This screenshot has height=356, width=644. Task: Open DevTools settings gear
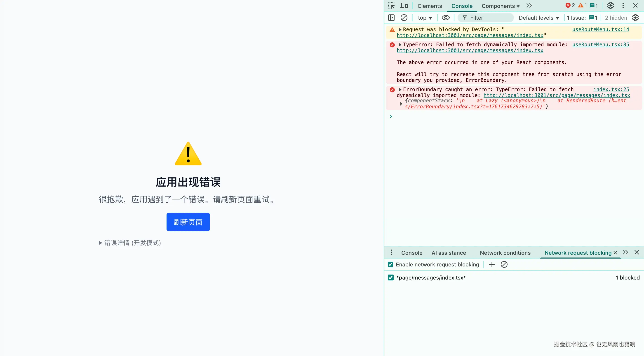[x=611, y=5]
